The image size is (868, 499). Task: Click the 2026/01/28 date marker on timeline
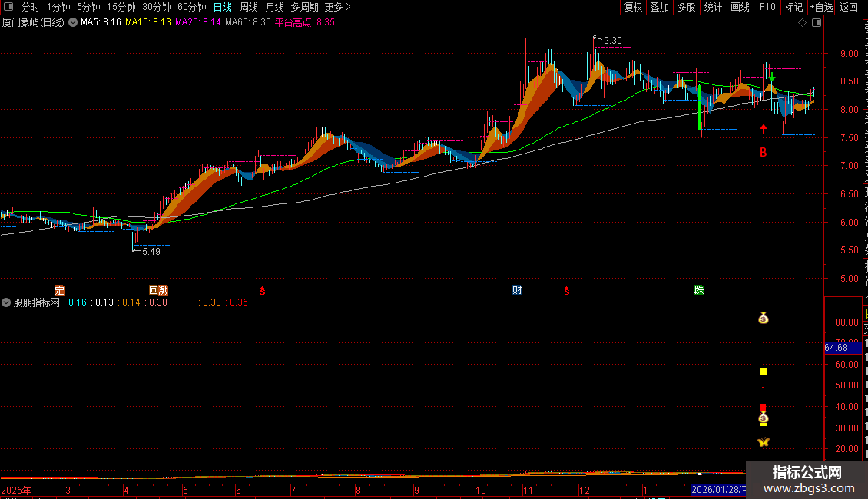[x=718, y=490]
